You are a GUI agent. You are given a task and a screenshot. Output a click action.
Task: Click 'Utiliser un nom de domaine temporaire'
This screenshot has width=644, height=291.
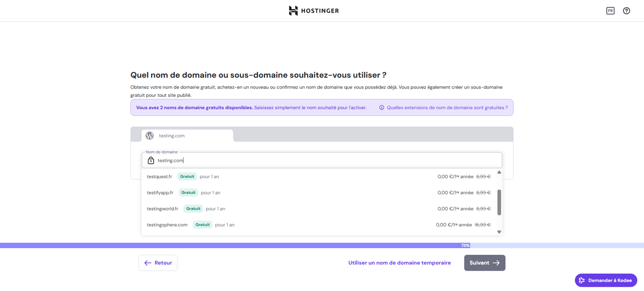coord(399,263)
